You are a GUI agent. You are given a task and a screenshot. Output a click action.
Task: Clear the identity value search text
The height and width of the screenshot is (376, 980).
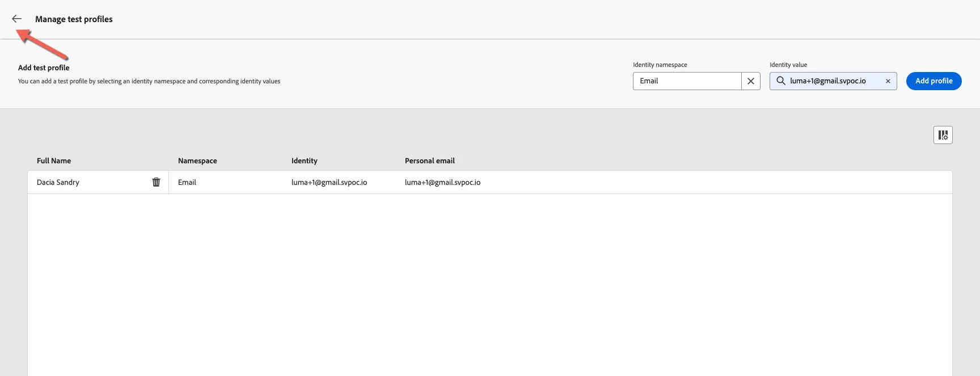pyautogui.click(x=888, y=81)
